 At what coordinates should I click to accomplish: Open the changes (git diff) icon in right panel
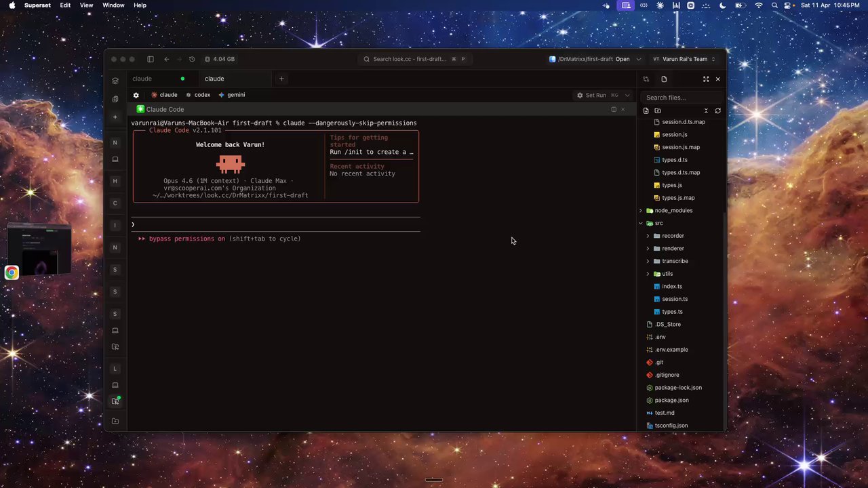pyautogui.click(x=646, y=79)
